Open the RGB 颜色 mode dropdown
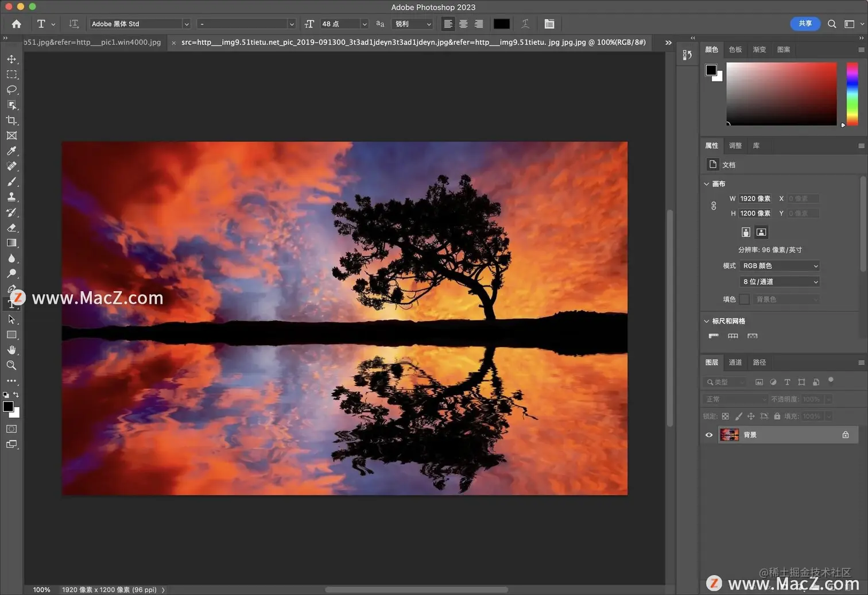 (780, 266)
